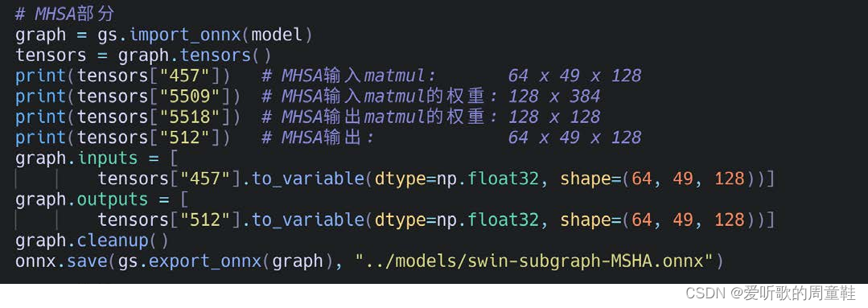Click "MHSA输入matmul的权重" comment
The height and width of the screenshot is (308, 868).
[386, 97]
